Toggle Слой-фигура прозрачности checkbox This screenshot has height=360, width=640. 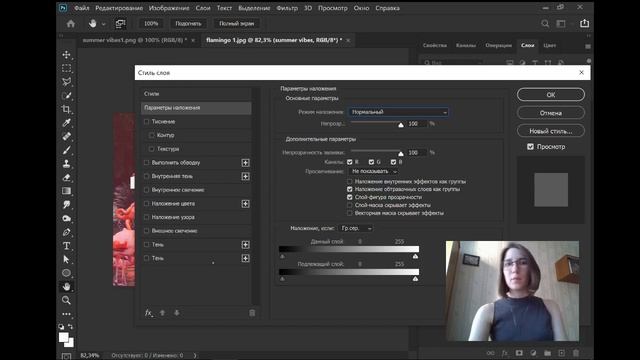coord(349,197)
